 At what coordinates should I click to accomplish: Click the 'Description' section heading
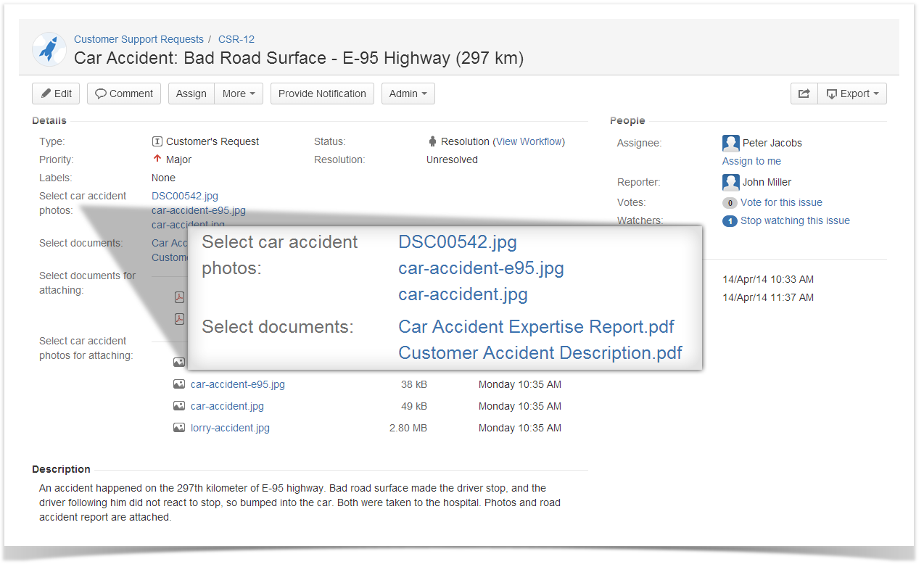tap(61, 469)
